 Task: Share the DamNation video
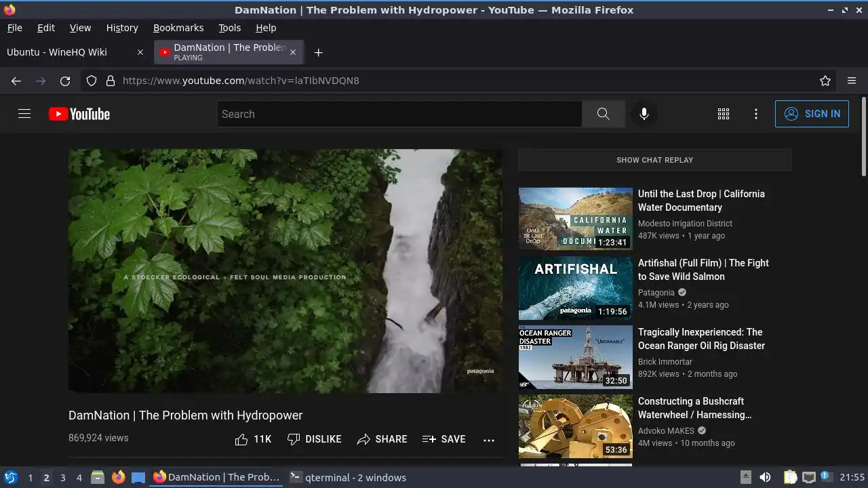point(382,439)
